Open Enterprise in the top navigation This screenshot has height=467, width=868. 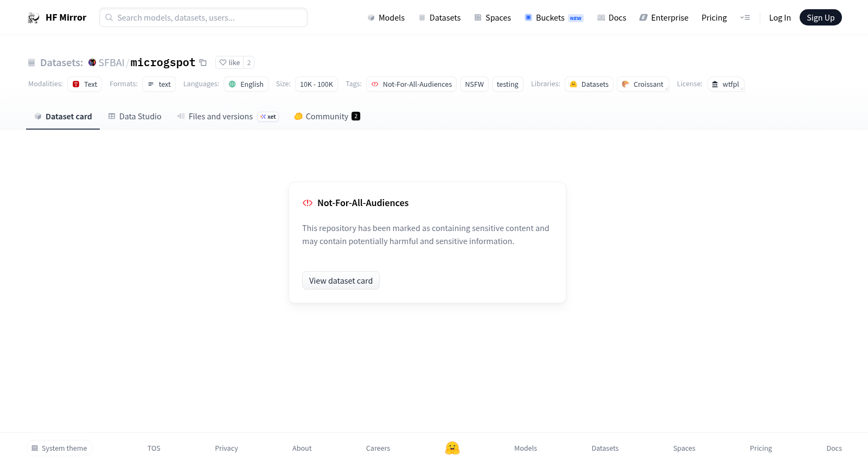[664, 17]
